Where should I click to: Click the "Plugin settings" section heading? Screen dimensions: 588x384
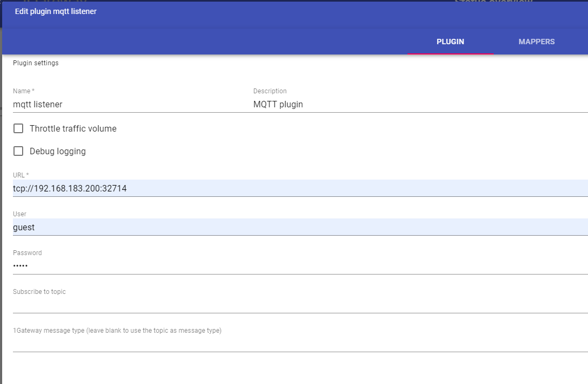[36, 63]
